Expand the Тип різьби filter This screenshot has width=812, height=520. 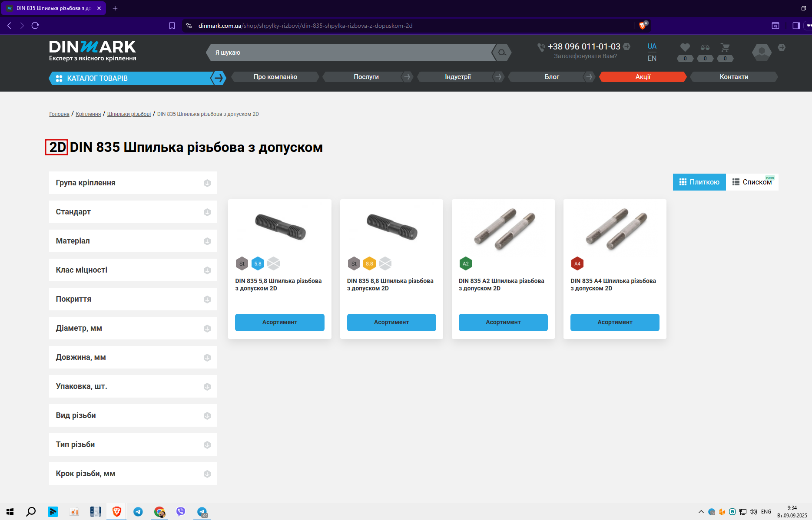click(x=133, y=444)
